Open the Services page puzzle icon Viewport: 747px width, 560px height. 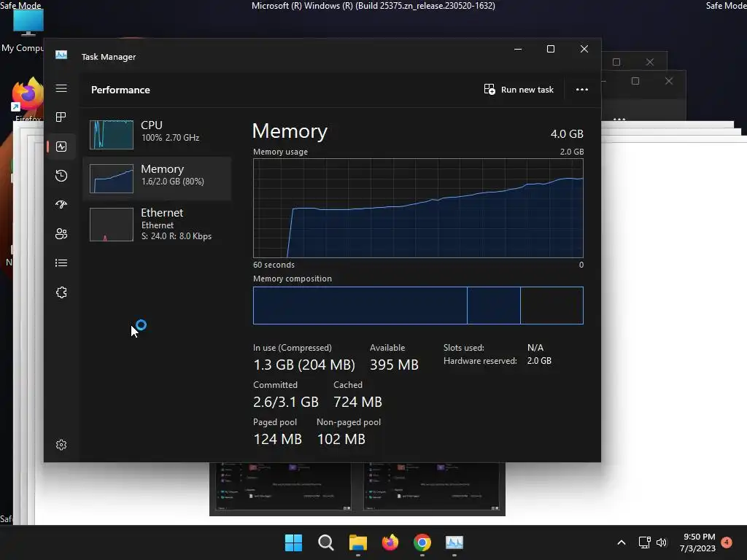[61, 292]
